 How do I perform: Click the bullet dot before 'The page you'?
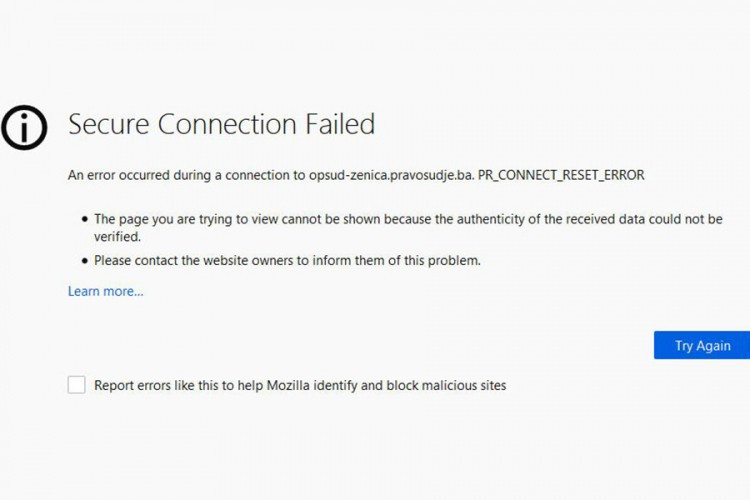(84, 219)
